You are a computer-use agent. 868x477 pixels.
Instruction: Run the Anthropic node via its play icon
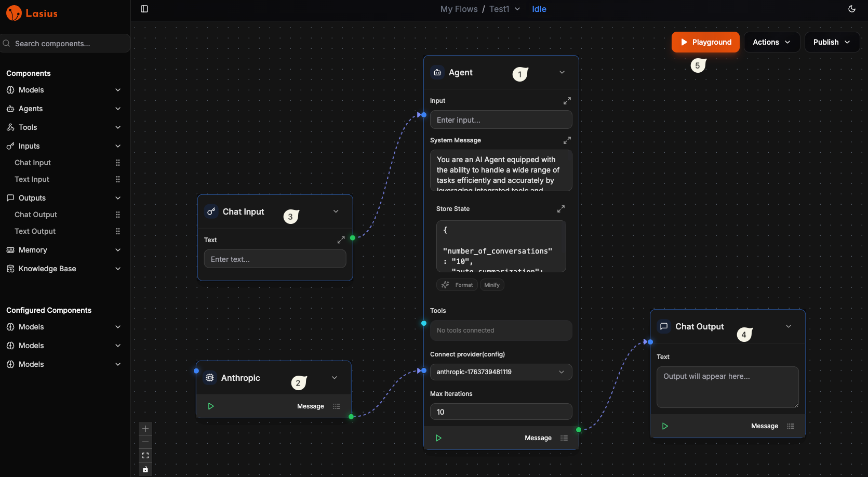tap(211, 406)
